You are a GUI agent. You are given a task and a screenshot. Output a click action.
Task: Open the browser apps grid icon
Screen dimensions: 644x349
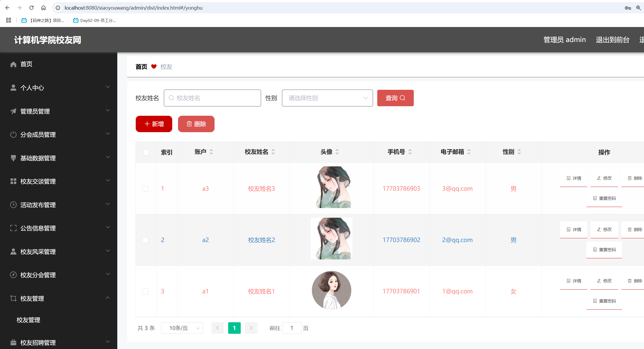coord(9,20)
